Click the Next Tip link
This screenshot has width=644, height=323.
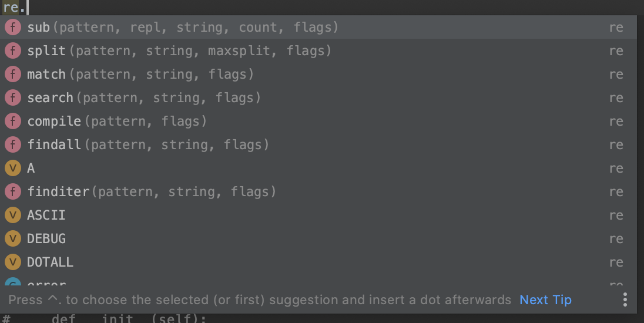545,300
